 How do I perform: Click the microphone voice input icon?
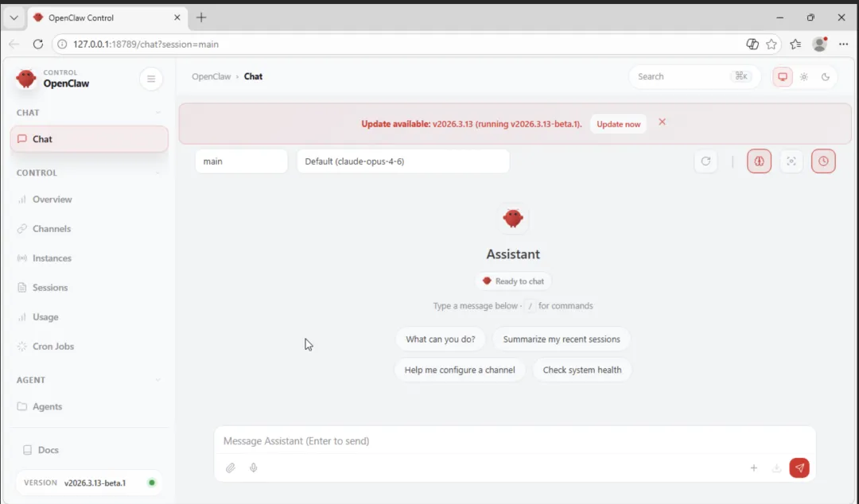(254, 468)
